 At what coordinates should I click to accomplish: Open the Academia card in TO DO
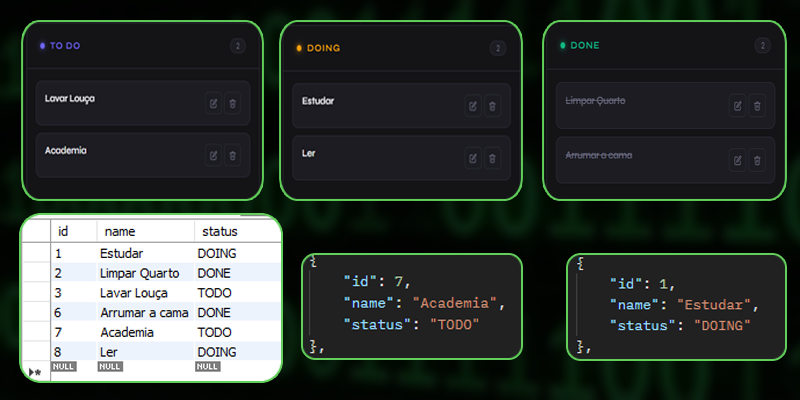tap(143, 155)
